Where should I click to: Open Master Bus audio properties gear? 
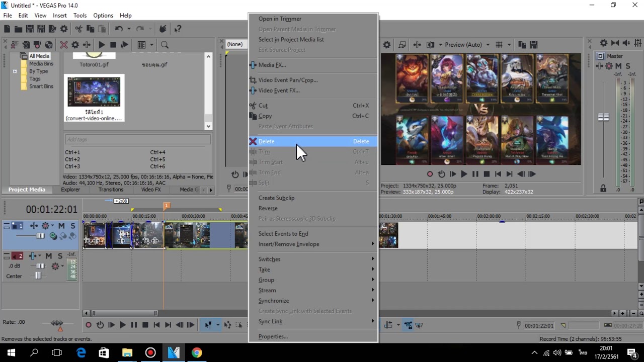[604, 43]
